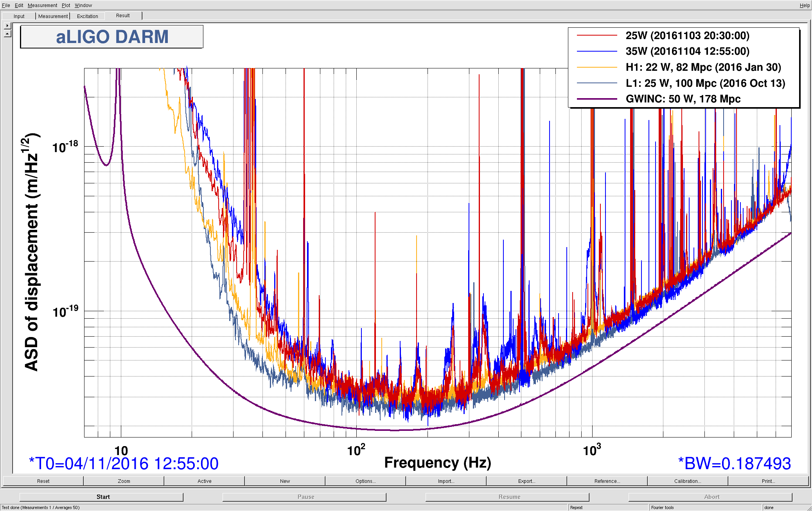Click the right-arrow panel expander icon

pos(7,25)
